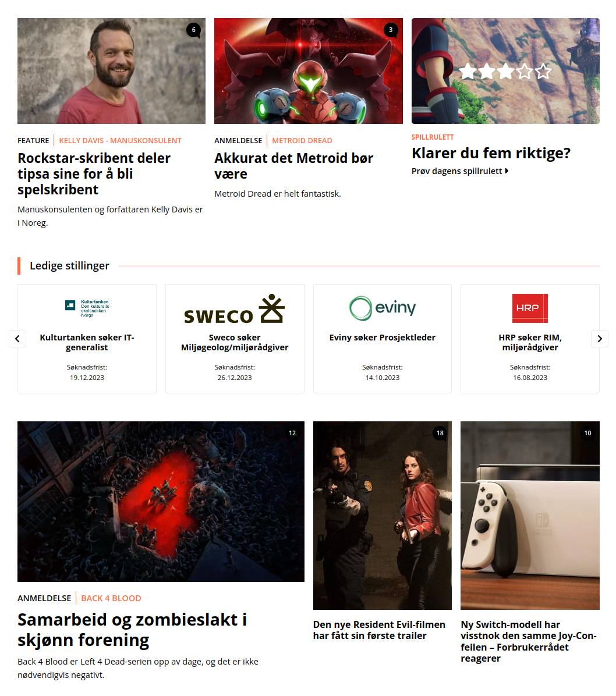Viewport: 616px width, 696px height.
Task: Open the METROID DREAD tag link
Action: [302, 141]
